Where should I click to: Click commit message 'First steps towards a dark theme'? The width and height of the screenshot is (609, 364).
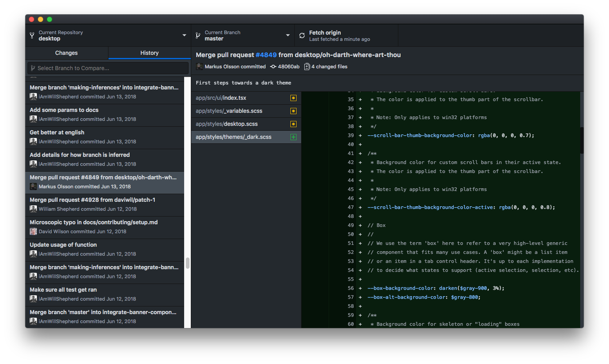coord(244,83)
